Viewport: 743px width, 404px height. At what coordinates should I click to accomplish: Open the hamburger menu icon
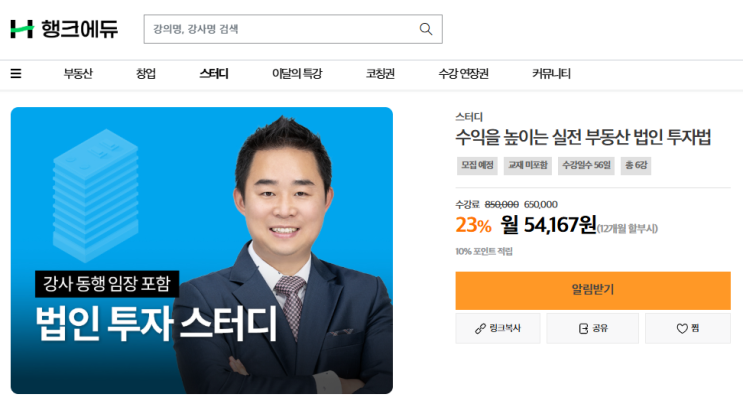point(16,73)
